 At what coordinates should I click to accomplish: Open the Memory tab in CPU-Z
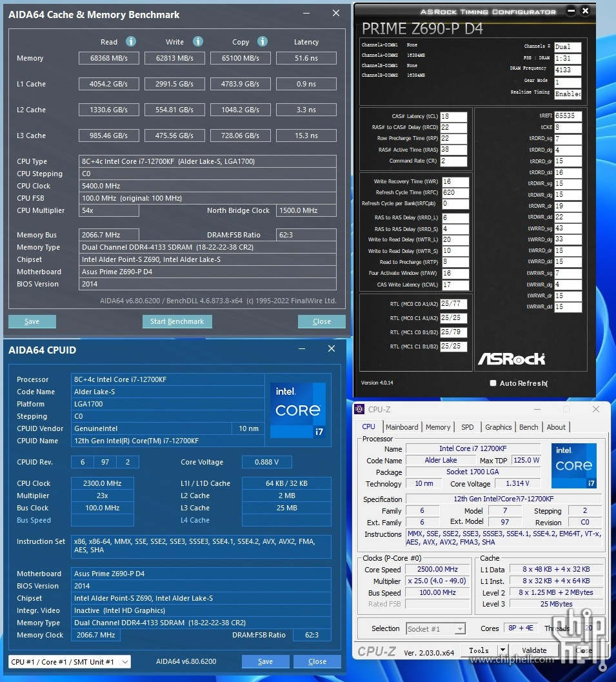point(438,427)
